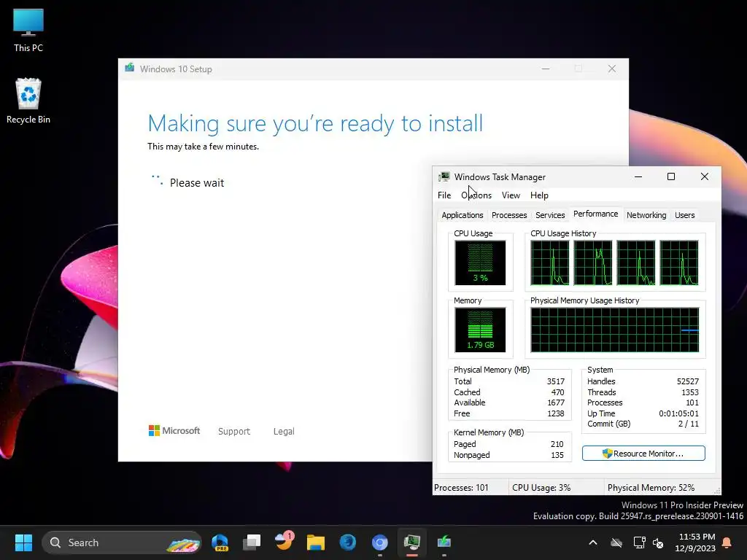Click 'Physical Memory: 52%' in status bar
The width and height of the screenshot is (747, 560).
point(651,488)
